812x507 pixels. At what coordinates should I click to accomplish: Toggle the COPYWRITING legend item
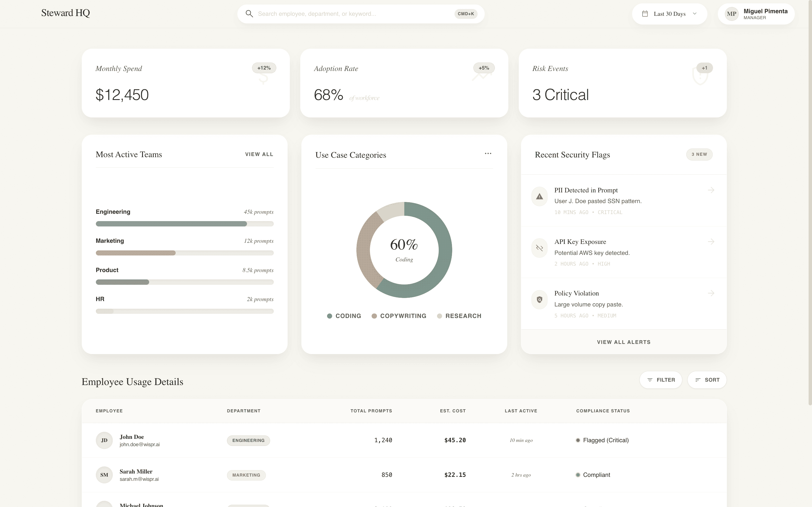click(399, 315)
